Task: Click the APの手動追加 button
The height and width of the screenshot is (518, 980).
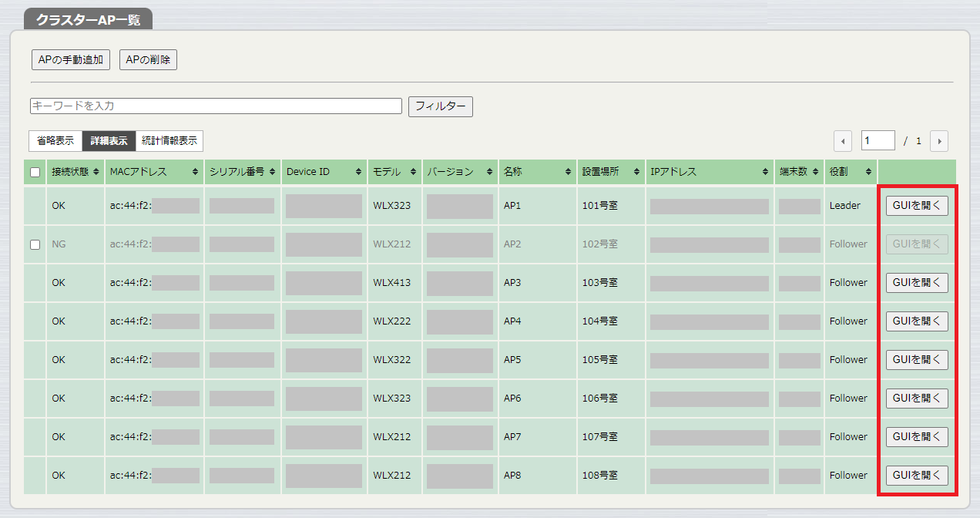Action: pyautogui.click(x=70, y=59)
